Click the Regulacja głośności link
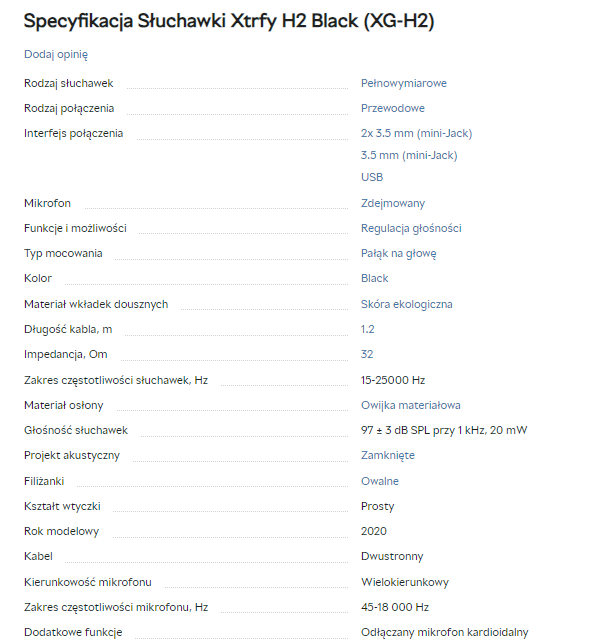This screenshot has width=598, height=640. coord(411,228)
